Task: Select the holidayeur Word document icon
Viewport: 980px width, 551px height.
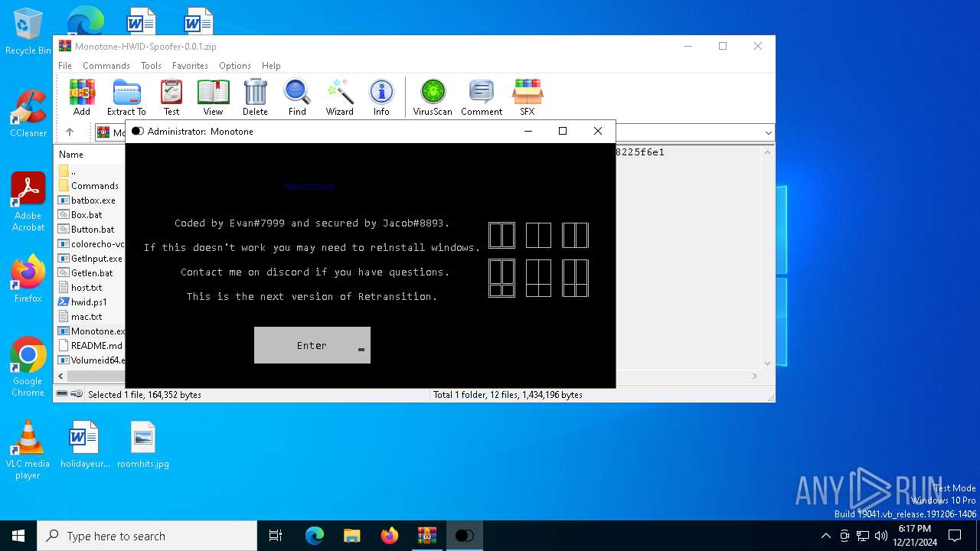Action: 84,444
